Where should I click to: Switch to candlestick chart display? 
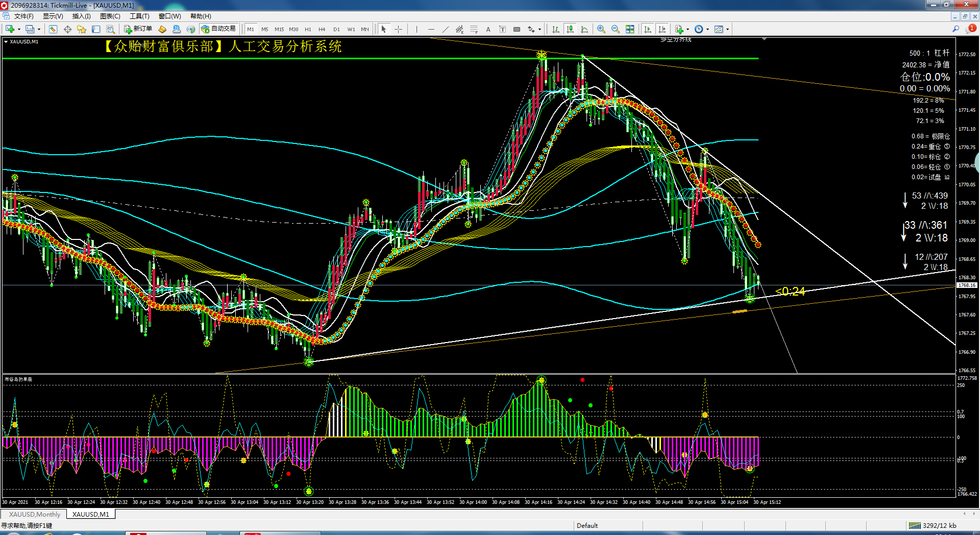click(x=570, y=29)
